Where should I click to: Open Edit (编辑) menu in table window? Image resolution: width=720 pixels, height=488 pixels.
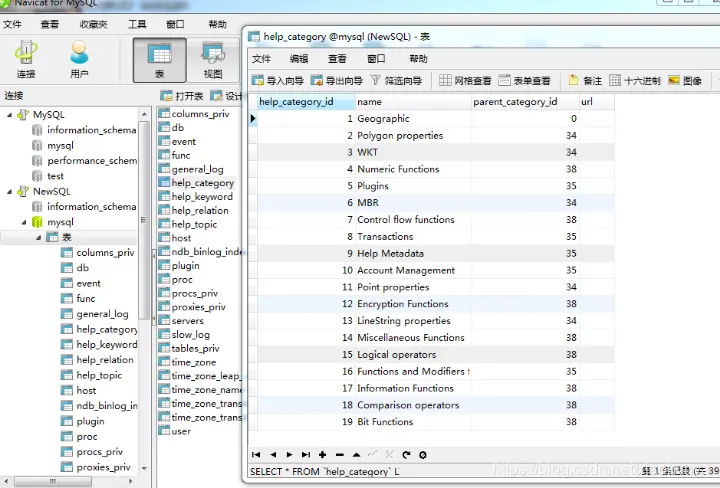tap(299, 59)
